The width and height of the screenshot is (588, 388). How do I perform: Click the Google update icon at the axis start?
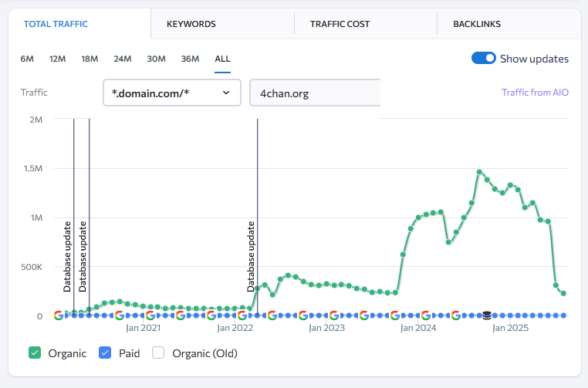59,315
